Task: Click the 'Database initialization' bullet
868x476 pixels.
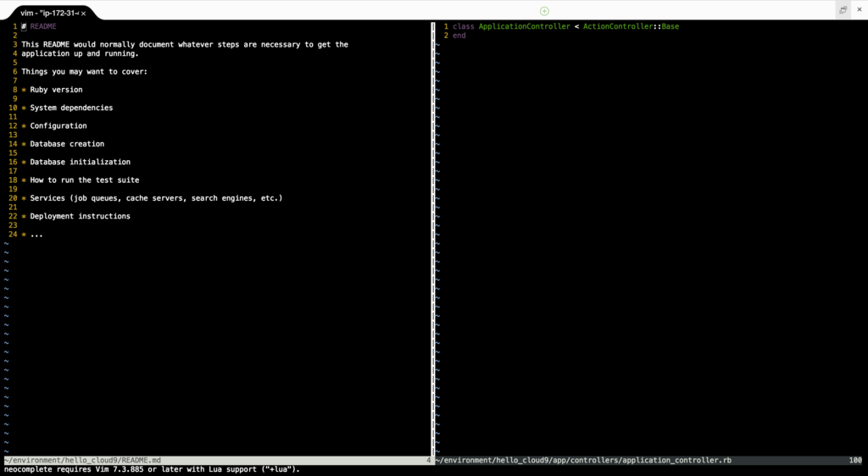Action: pos(75,162)
